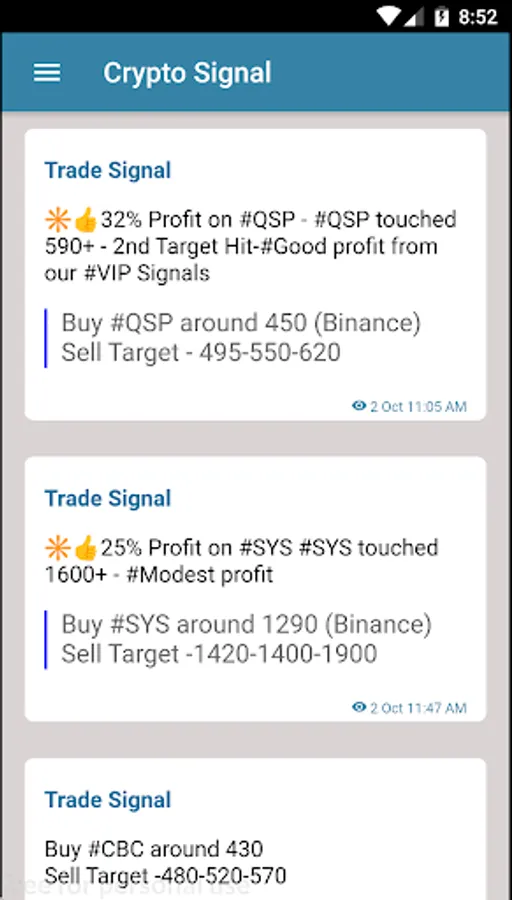Tap the WiFi status bar icon
The width and height of the screenshot is (512, 900).
pos(389,16)
